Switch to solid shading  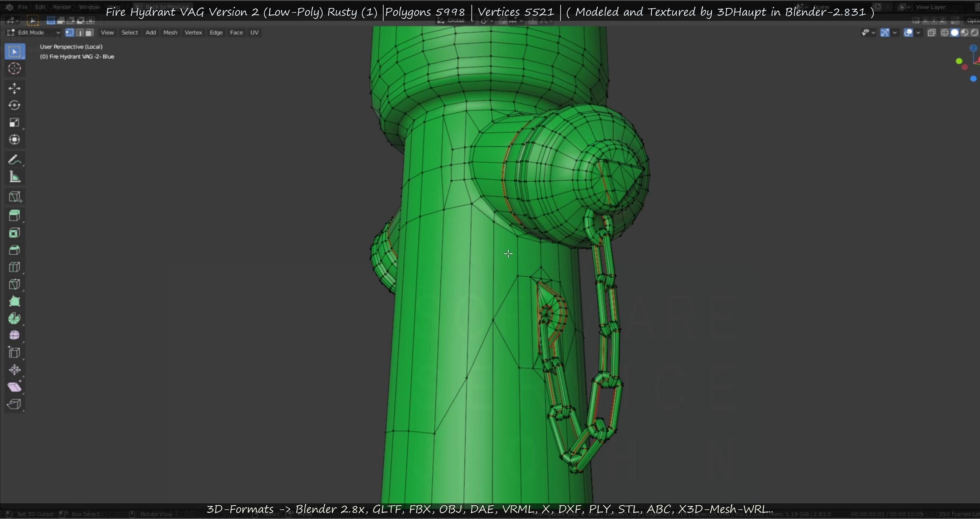tap(955, 33)
